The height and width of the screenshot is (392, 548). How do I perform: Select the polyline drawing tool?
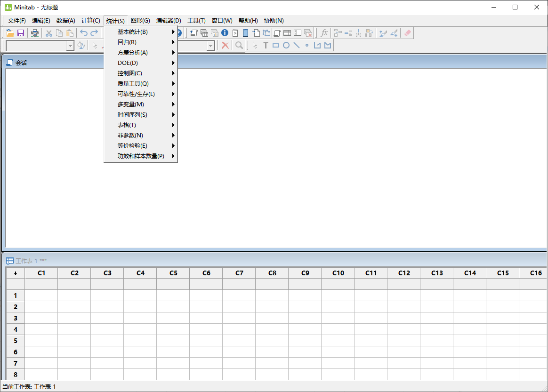[317, 46]
